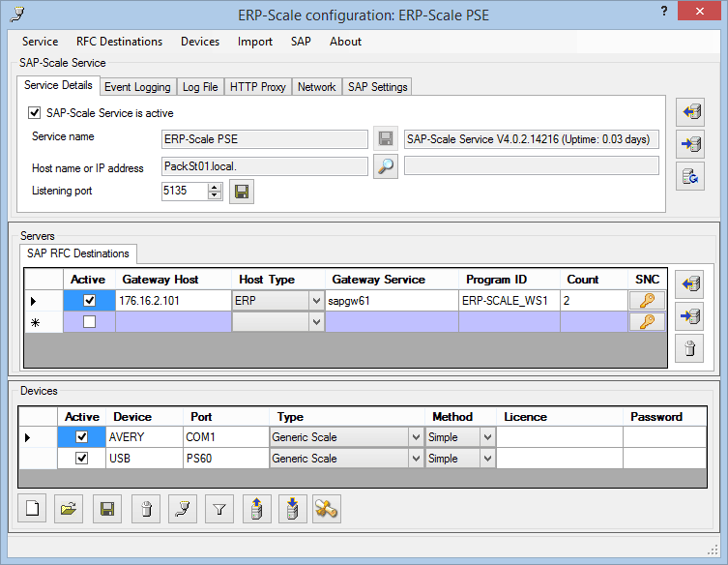Click the Licence column header in Devices
The height and width of the screenshot is (565, 728).
pyautogui.click(x=560, y=417)
